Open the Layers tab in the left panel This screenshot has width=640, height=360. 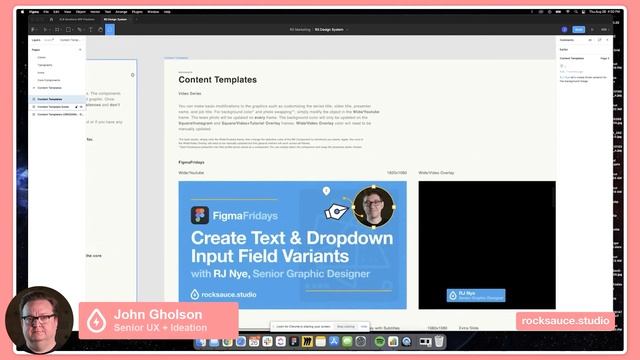pyautogui.click(x=36, y=40)
